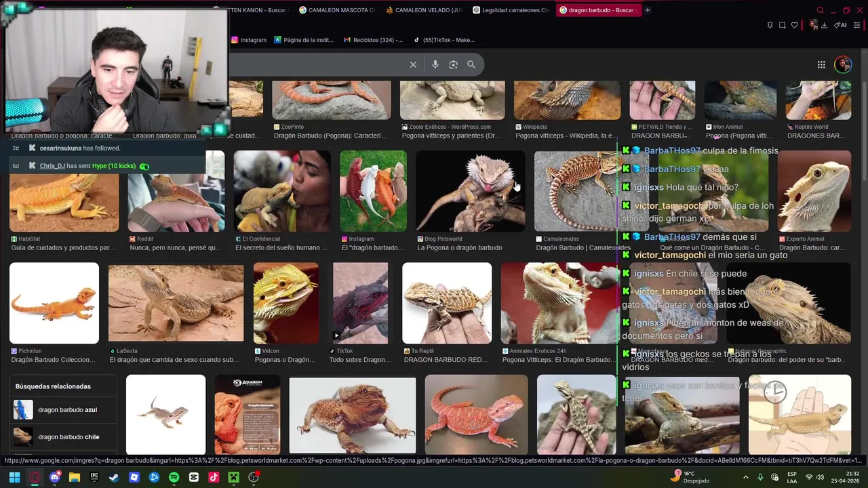
Task: Open the Experto Animal image result
Action: 814,191
